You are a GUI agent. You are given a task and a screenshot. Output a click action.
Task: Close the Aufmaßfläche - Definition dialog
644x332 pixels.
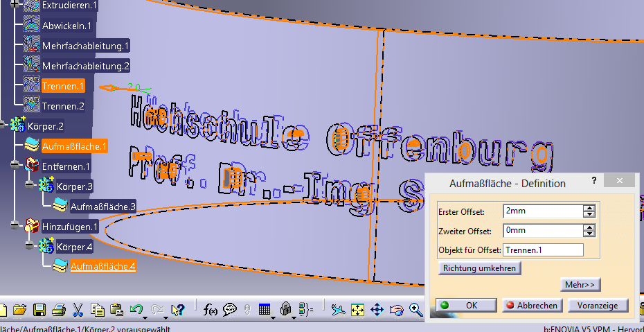(620, 180)
